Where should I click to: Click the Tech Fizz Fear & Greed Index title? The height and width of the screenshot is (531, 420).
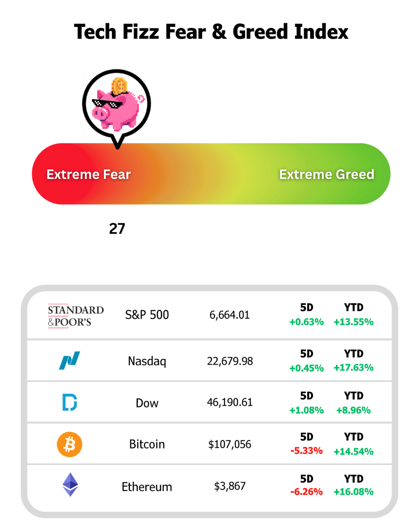(x=211, y=32)
